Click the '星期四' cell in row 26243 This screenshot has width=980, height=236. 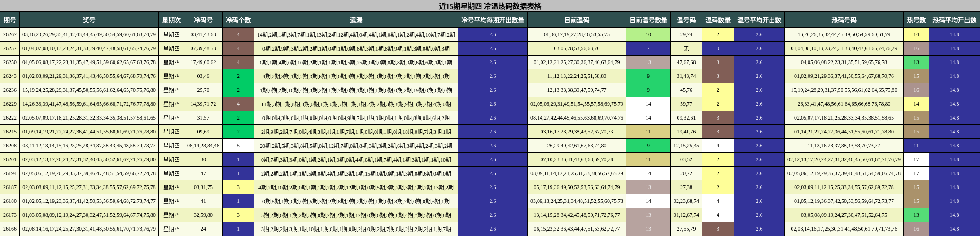point(171,76)
